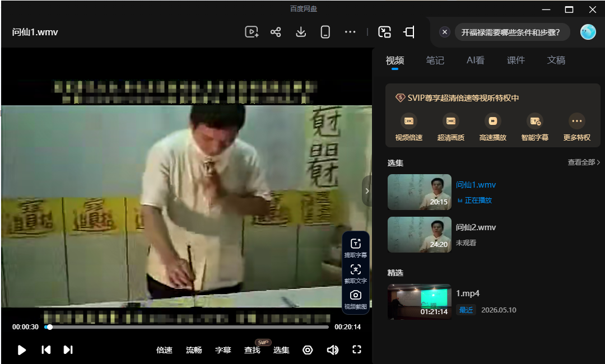The width and height of the screenshot is (605, 364).
Task: Open 更多特权 more privileges icon
Action: (577, 121)
